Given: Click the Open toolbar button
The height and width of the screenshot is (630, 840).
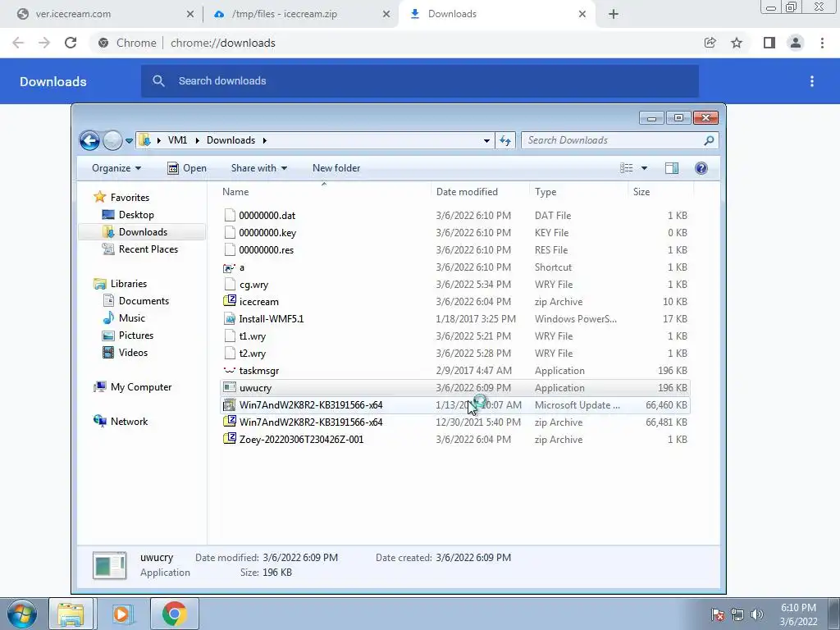Looking at the screenshot, I should coord(187,168).
